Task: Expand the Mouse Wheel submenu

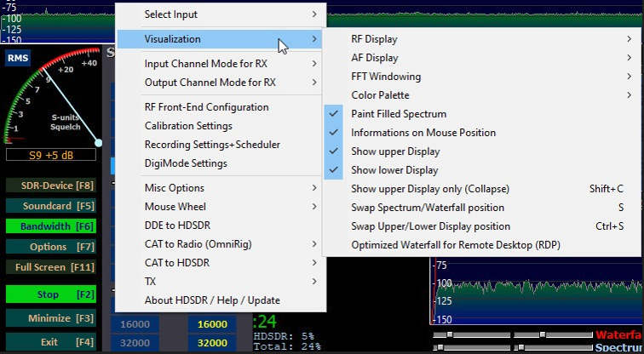Action: point(221,207)
